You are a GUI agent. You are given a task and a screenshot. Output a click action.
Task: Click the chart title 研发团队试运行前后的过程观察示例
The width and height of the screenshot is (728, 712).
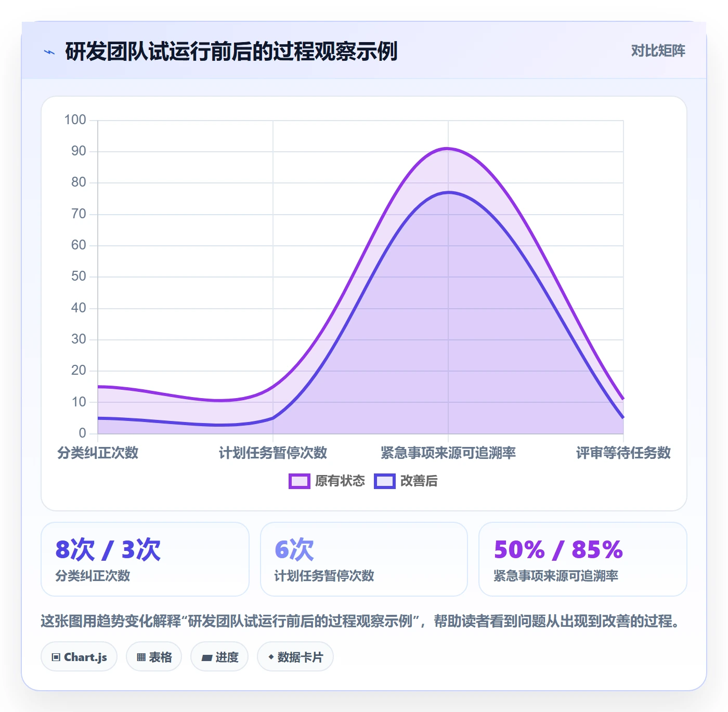click(x=231, y=51)
